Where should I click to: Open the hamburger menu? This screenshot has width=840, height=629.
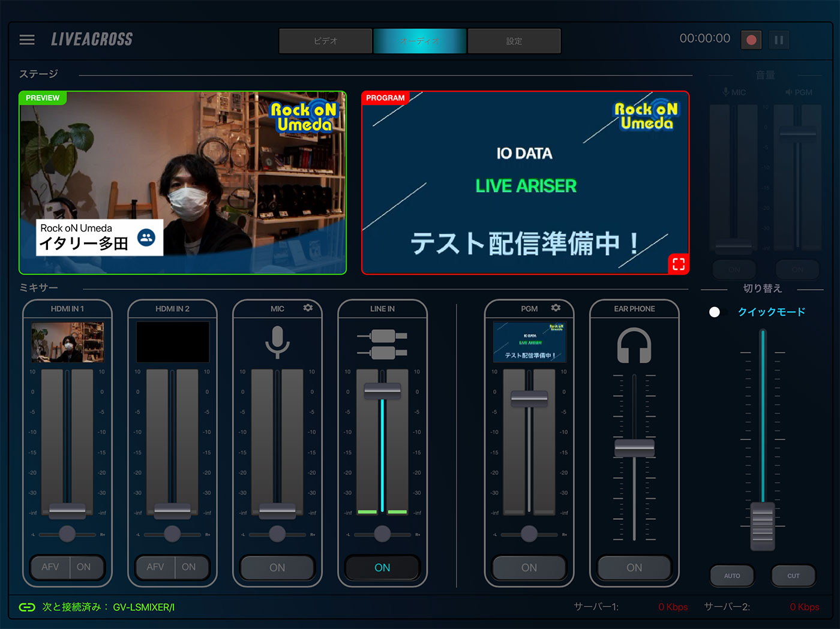pos(27,40)
